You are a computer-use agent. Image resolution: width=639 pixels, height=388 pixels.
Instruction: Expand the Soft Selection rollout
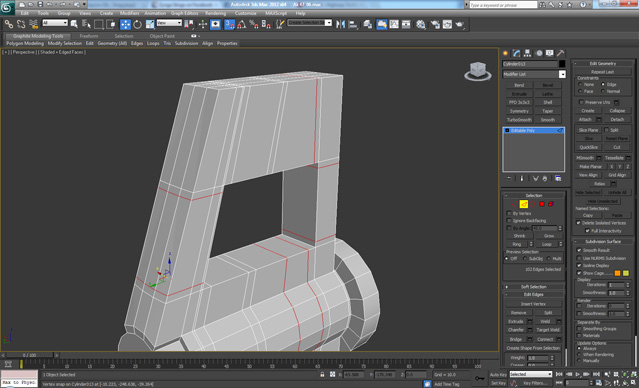pyautogui.click(x=533, y=287)
